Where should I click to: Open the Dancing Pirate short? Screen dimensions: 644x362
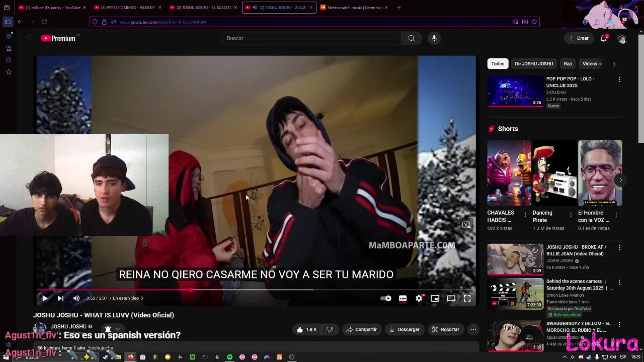(x=554, y=173)
